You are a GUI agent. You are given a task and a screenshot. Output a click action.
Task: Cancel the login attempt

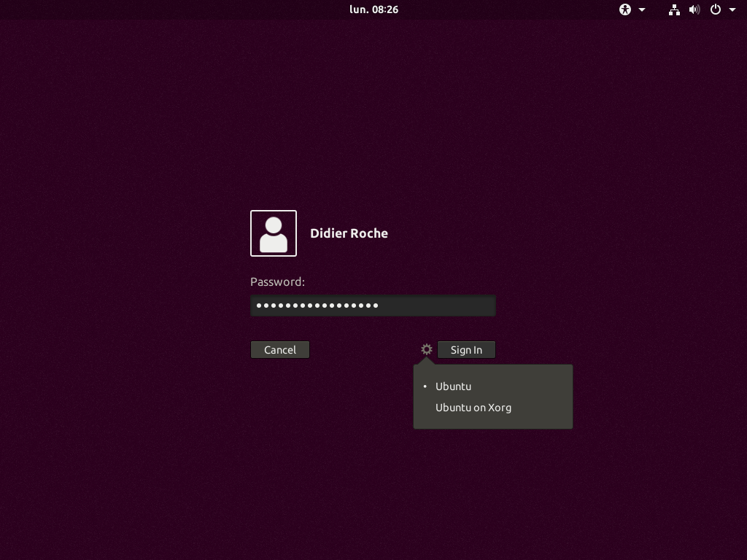point(280,350)
